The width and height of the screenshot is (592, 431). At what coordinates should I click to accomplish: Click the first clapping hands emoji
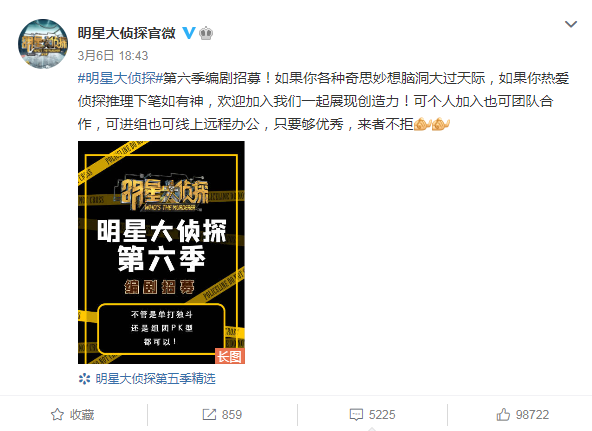click(x=422, y=124)
